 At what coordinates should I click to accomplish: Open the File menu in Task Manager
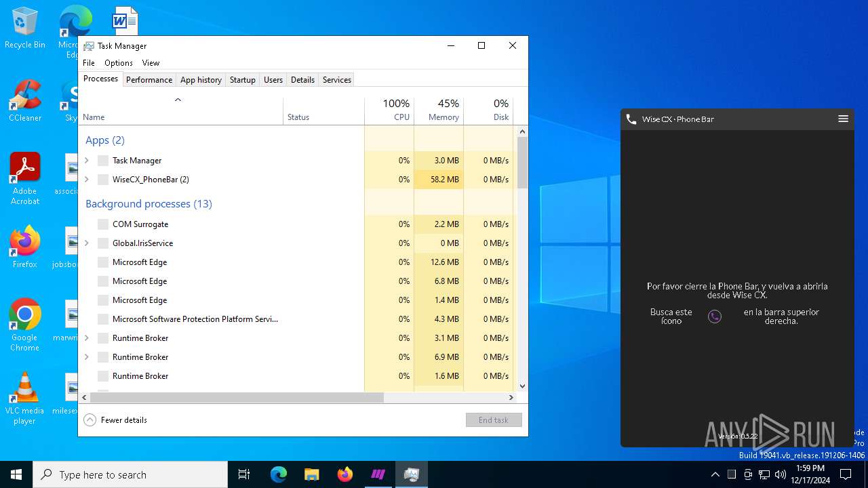point(89,62)
